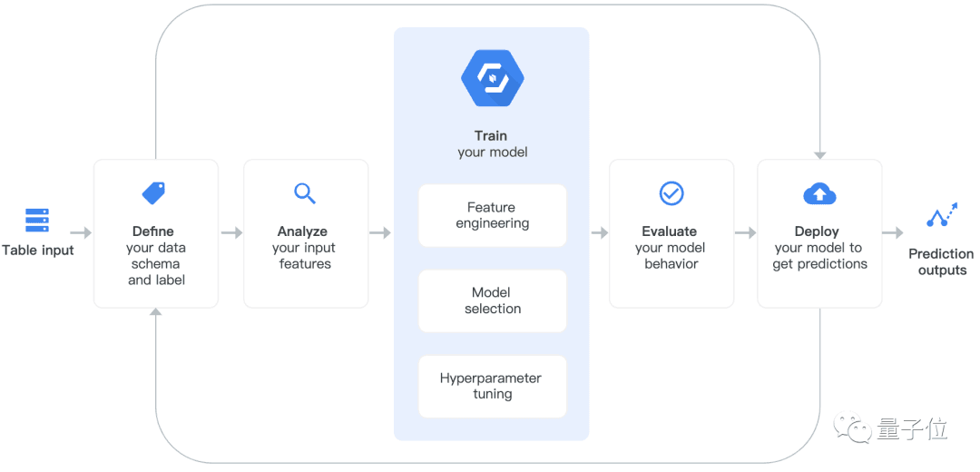Select Deploy your model to get predictions text
The height and width of the screenshot is (472, 980).
(819, 248)
